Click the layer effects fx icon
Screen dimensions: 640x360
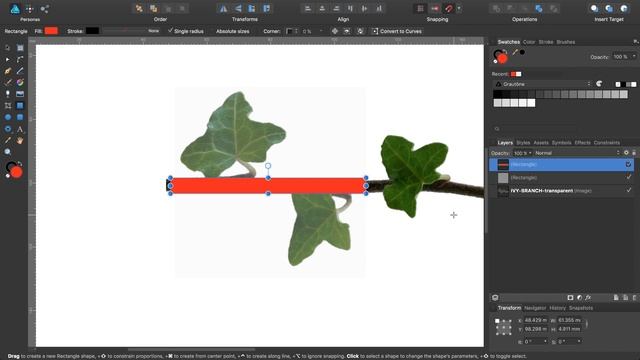[x=588, y=298]
